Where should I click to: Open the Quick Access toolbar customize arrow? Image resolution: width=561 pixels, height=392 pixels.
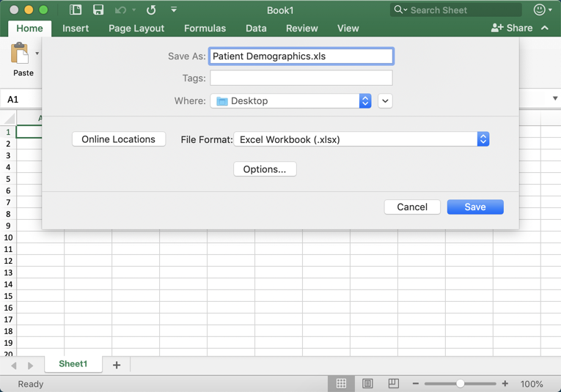(174, 10)
